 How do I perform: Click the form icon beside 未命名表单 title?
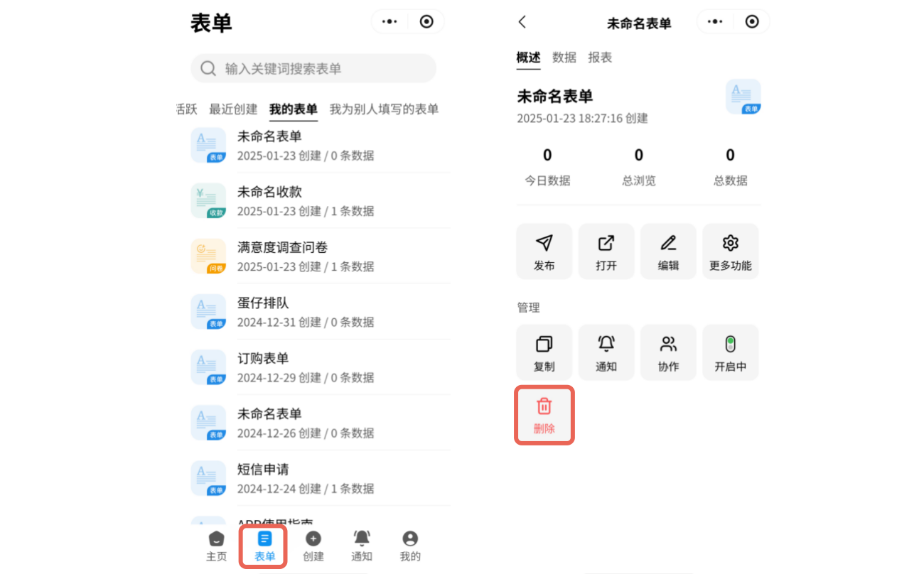743,97
